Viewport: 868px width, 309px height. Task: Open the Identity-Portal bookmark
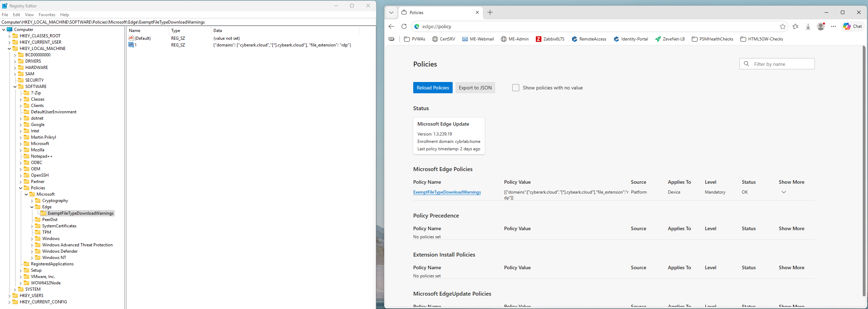pos(631,39)
